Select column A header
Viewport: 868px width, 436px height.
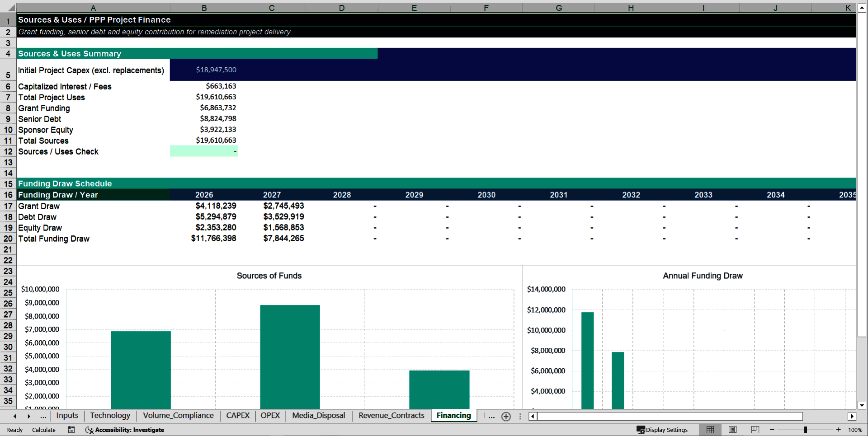93,8
